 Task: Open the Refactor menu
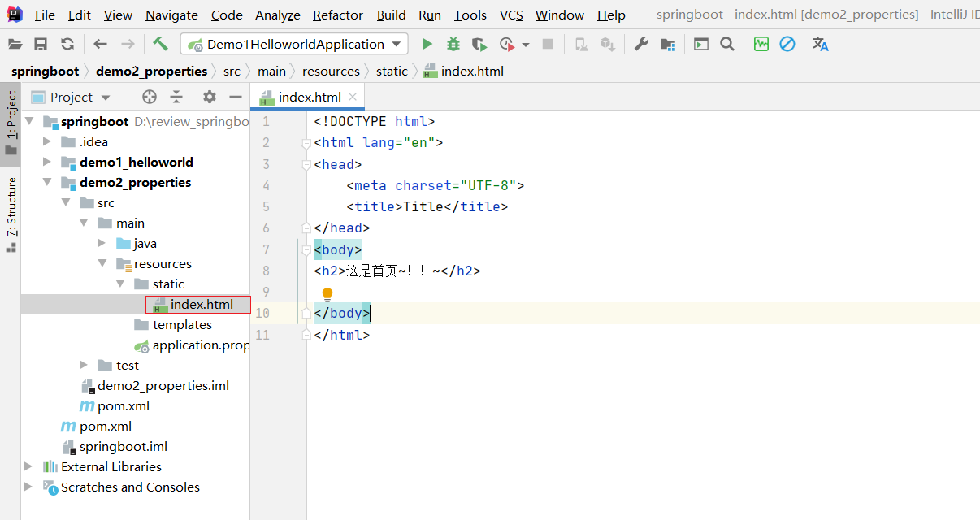click(338, 15)
